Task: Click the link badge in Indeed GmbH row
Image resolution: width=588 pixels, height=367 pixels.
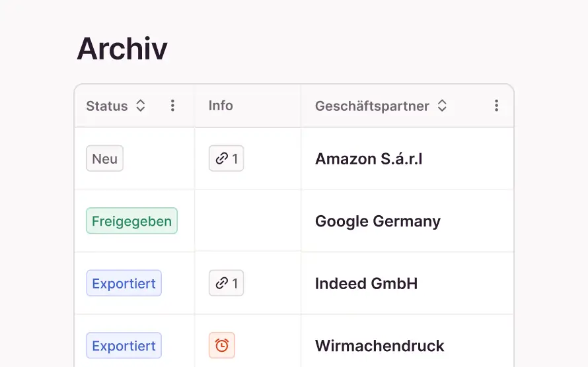Action: click(x=226, y=283)
